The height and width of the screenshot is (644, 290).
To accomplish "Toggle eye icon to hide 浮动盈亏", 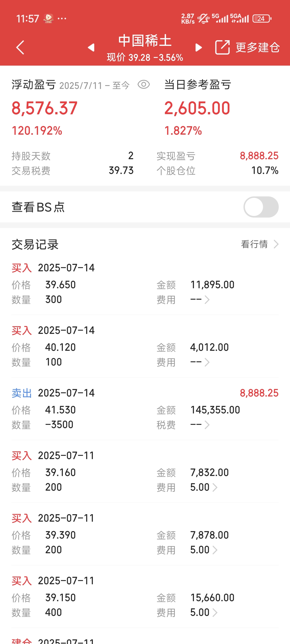I will pos(144,84).
